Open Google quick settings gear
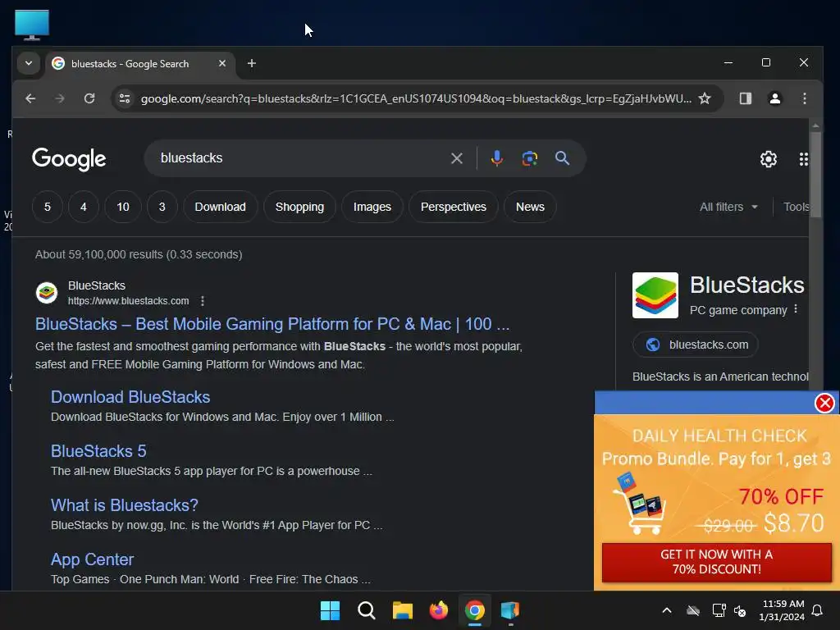Screen dimensions: 840x630 (x=768, y=159)
